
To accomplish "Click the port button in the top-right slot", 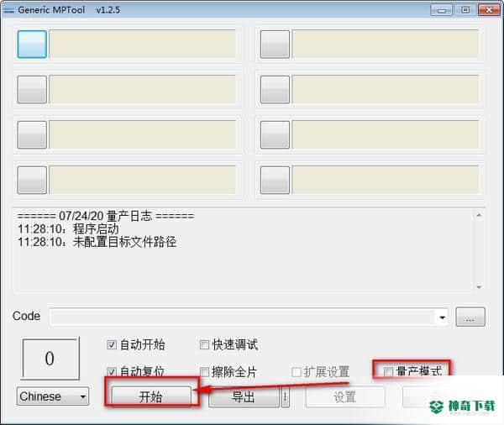I will pos(275,44).
